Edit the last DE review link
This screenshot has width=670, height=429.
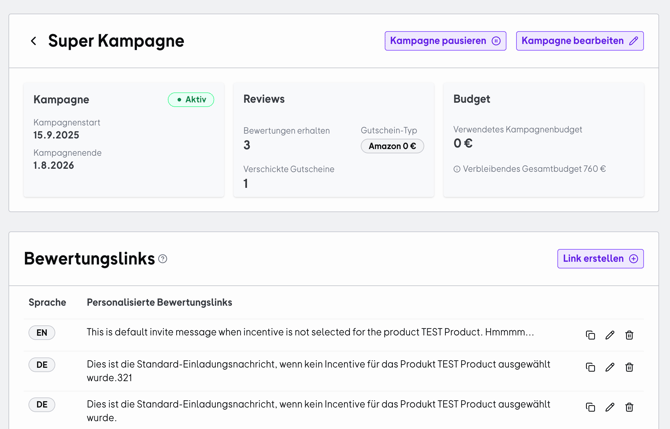[x=610, y=407]
